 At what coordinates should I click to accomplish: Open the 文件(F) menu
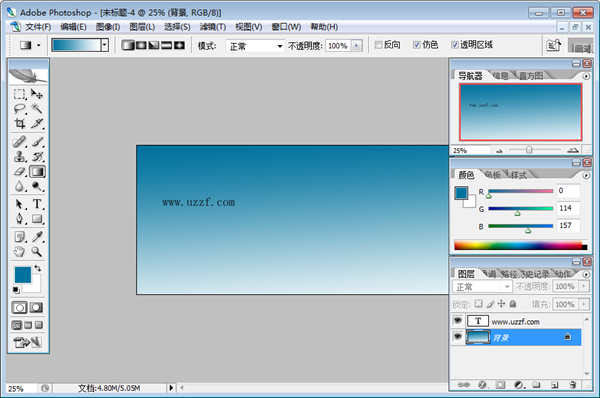tap(38, 27)
